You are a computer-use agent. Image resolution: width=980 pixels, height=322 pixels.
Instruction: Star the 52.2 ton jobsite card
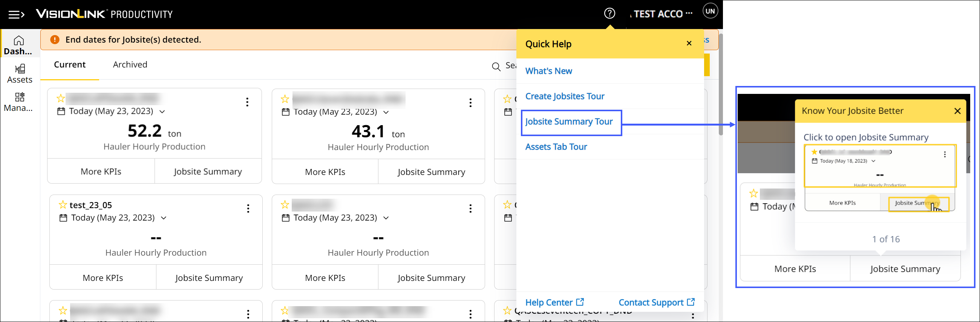(x=60, y=98)
